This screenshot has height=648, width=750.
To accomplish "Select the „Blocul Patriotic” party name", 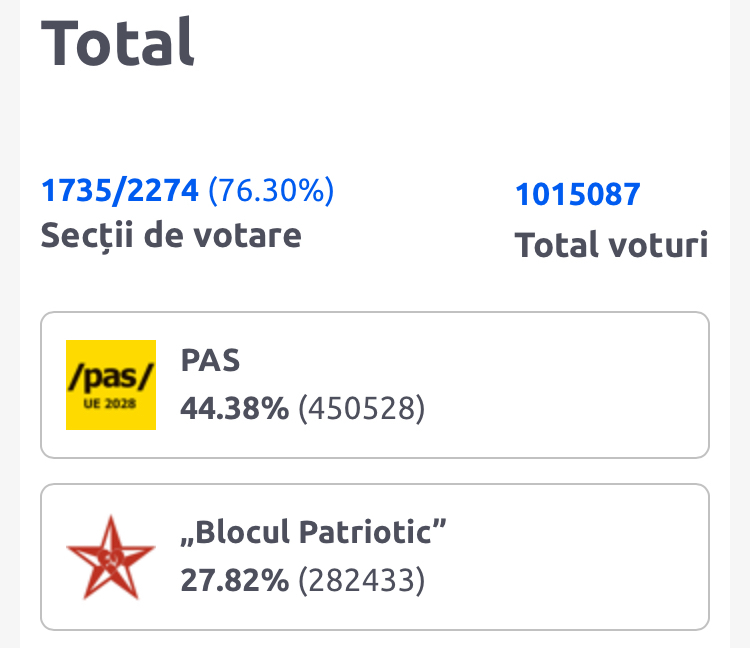I will point(312,533).
